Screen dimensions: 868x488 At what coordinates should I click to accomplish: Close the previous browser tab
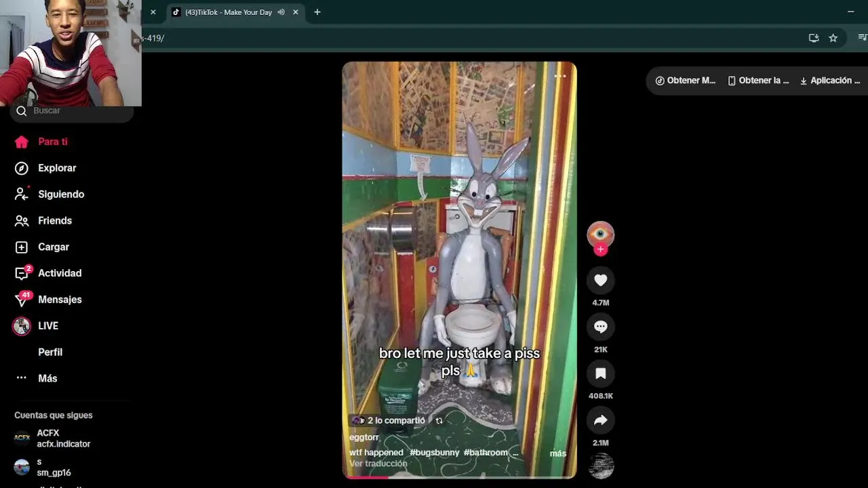[x=153, y=12]
